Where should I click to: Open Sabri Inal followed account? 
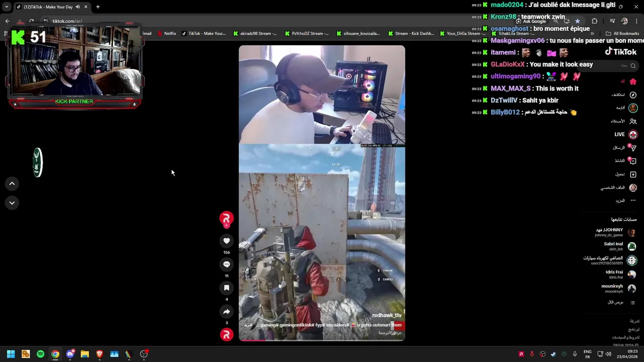(619, 246)
